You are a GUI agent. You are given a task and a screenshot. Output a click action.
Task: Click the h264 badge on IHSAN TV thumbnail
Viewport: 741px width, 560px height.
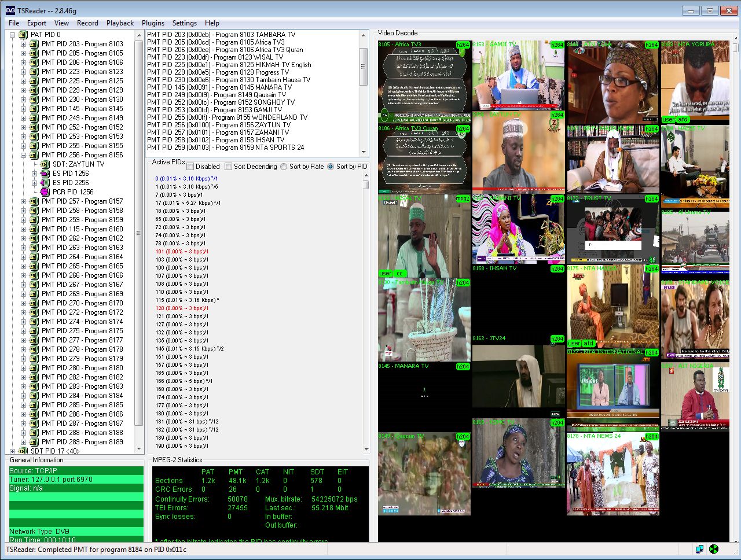coord(557,268)
